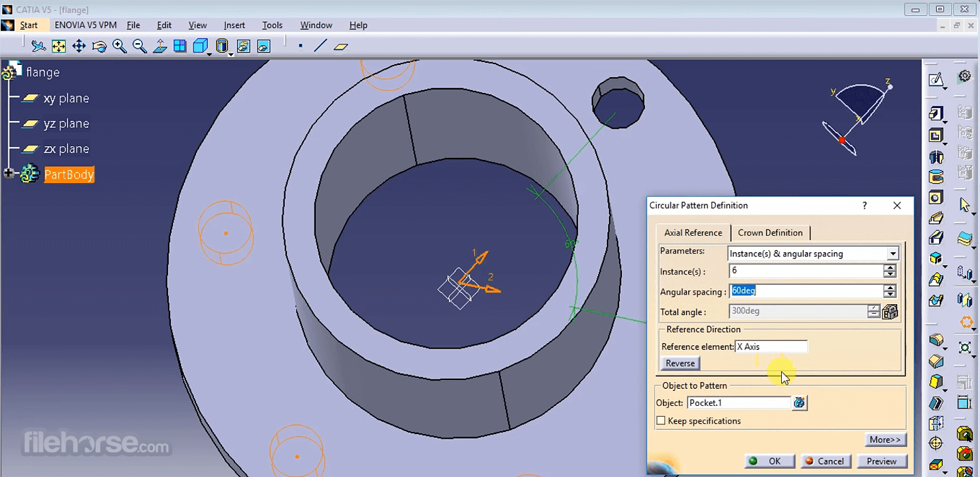Switch to Axial Reference tab
This screenshot has width=980, height=477.
[693, 232]
